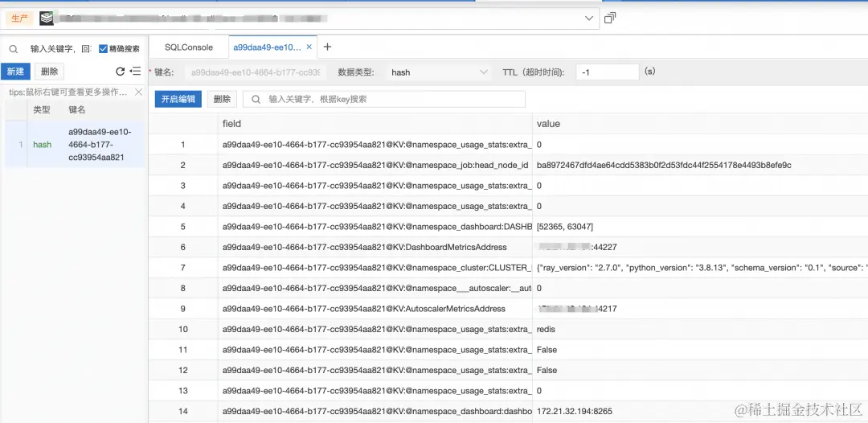Click the 新建 button
868x423 pixels.
coord(15,72)
